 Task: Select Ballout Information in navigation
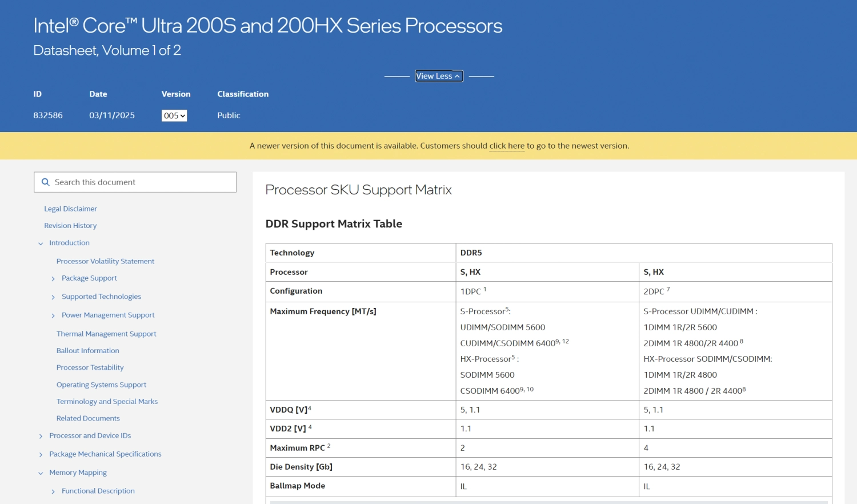coord(87,351)
